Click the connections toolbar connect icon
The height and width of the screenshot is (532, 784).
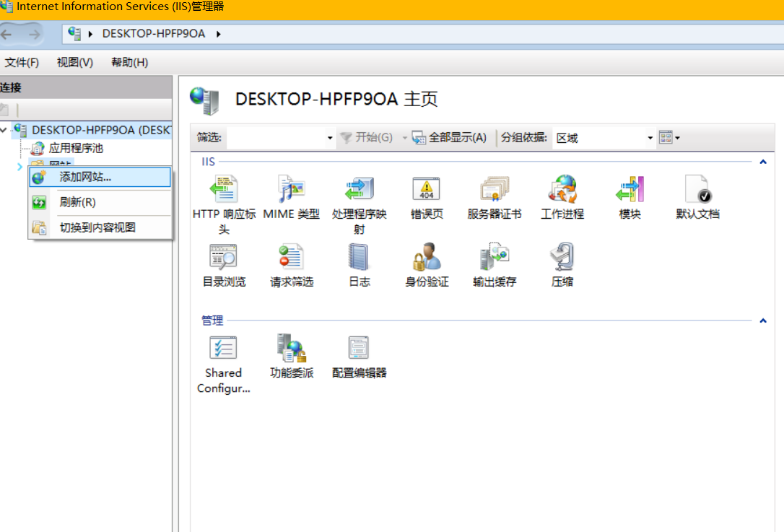pos(4,110)
